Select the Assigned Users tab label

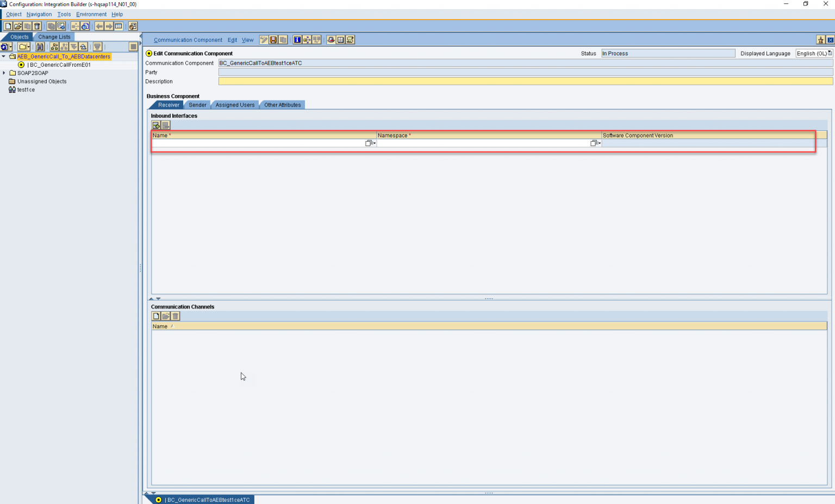[234, 104]
